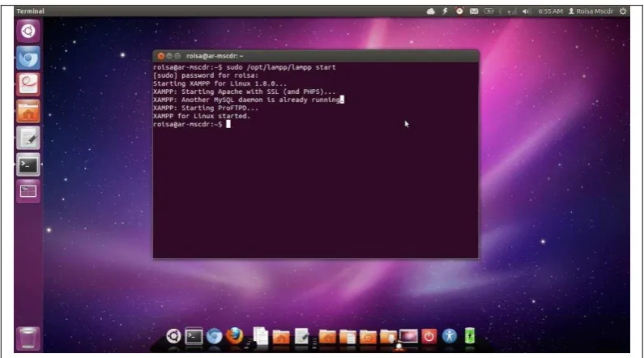Click the 6:55 AM clock
Screen dimensions: 644x358
point(550,11)
